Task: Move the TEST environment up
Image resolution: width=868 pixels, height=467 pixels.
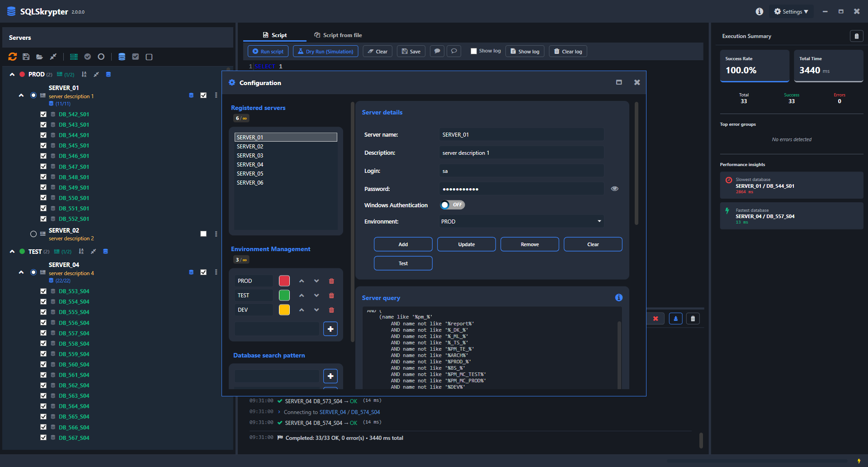Action: pos(302,295)
